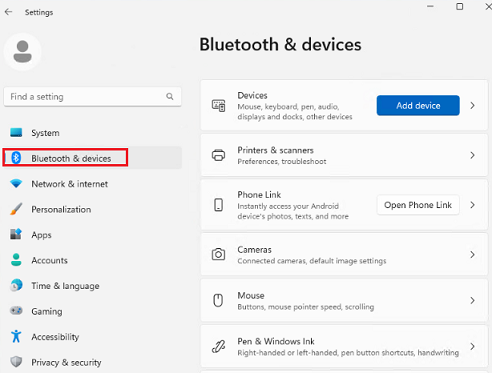This screenshot has height=373, width=492.
Task: Click 'Buttons, mouse pointer speed, scrolling' text
Action: point(306,307)
